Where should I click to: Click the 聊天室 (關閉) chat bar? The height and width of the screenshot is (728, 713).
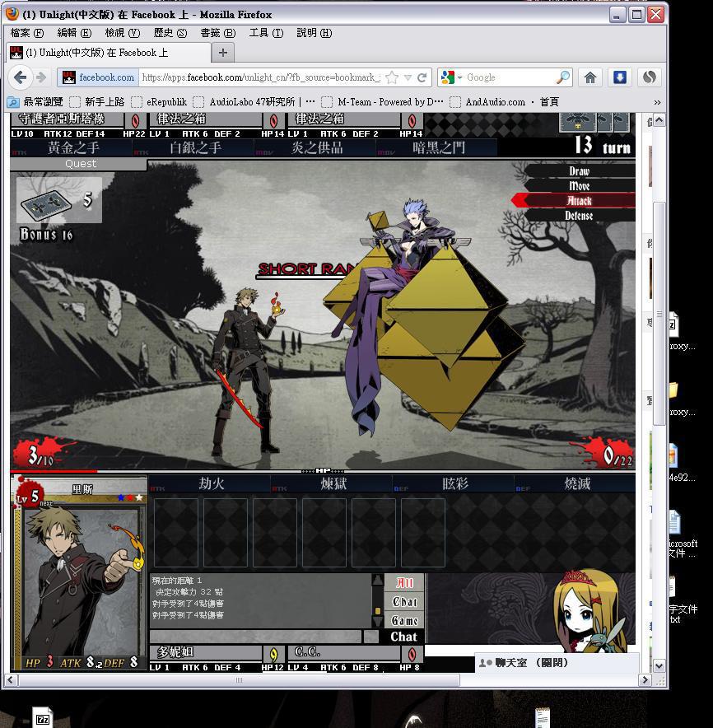[x=557, y=663]
